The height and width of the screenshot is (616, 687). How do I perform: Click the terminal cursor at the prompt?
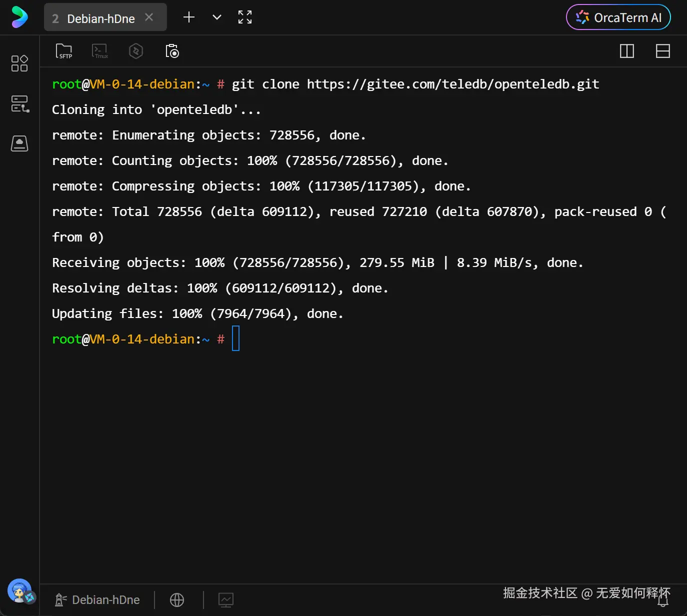(236, 338)
